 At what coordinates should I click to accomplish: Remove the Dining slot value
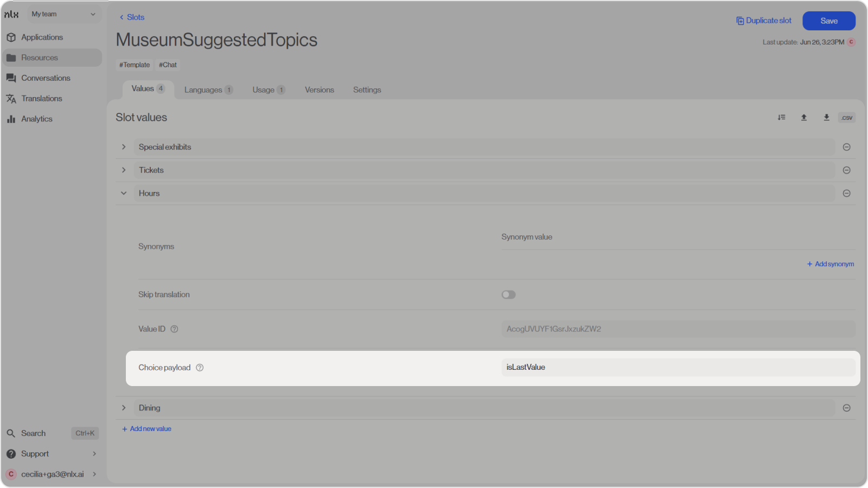click(x=846, y=408)
